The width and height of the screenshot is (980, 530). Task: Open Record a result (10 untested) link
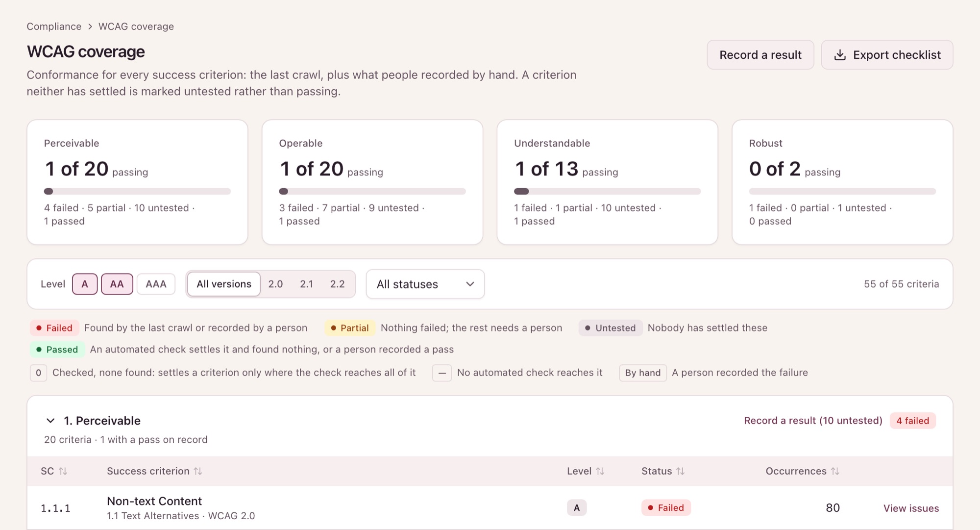pos(813,421)
